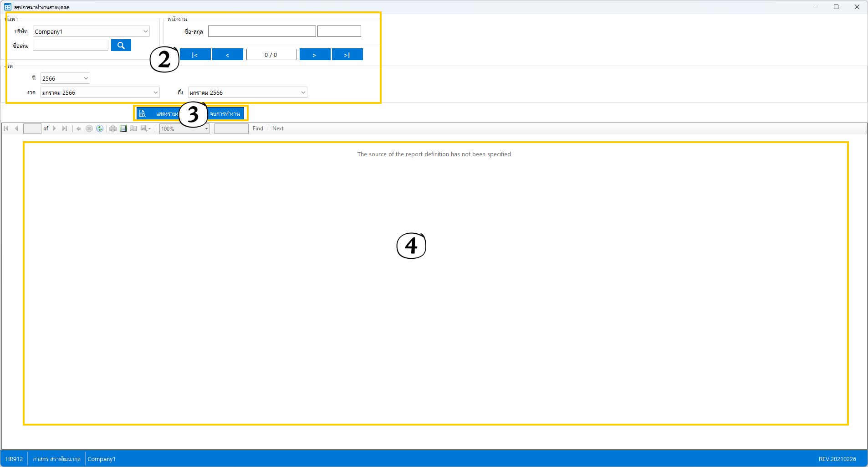Open the export report dropdown icon
Screen dimensions: 868x467
pyautogui.click(x=145, y=128)
